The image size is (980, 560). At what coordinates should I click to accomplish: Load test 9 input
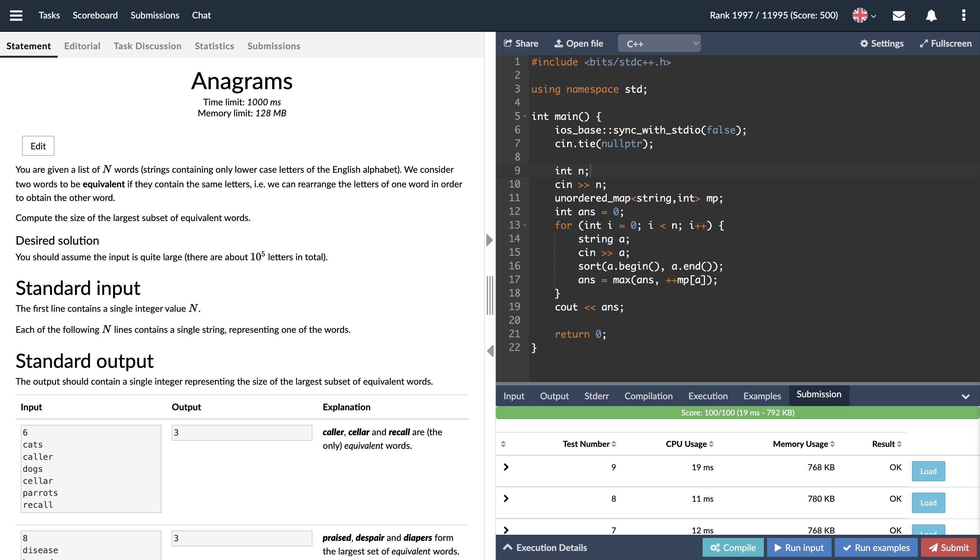pyautogui.click(x=928, y=471)
